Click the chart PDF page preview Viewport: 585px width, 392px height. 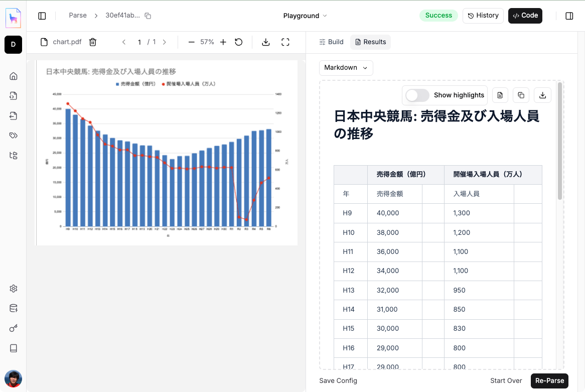pyautogui.click(x=167, y=153)
